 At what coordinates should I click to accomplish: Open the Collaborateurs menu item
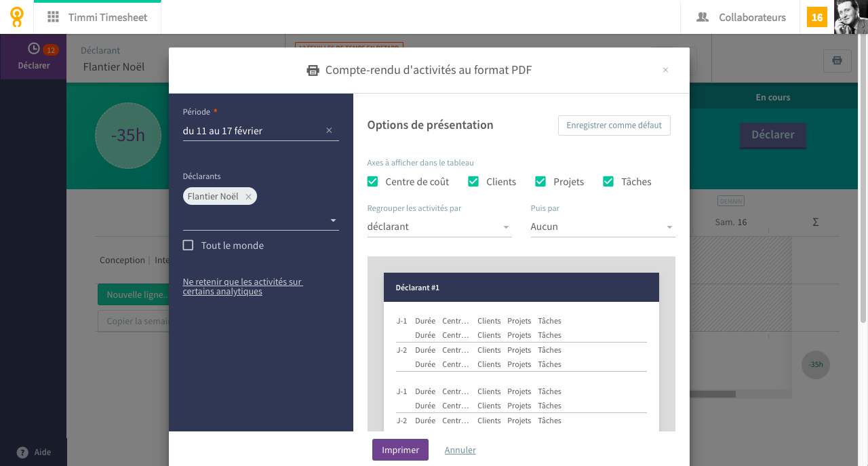tap(741, 18)
